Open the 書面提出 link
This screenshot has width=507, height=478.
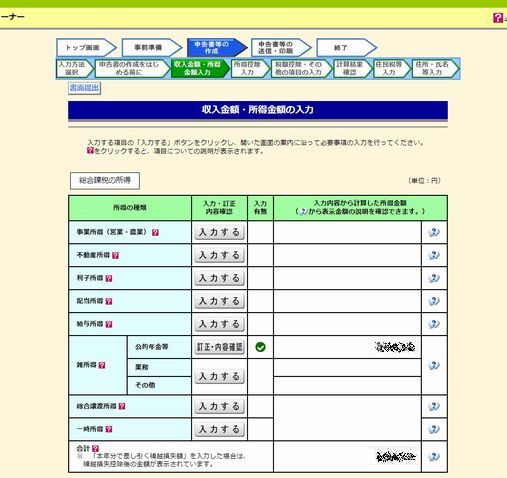84,88
